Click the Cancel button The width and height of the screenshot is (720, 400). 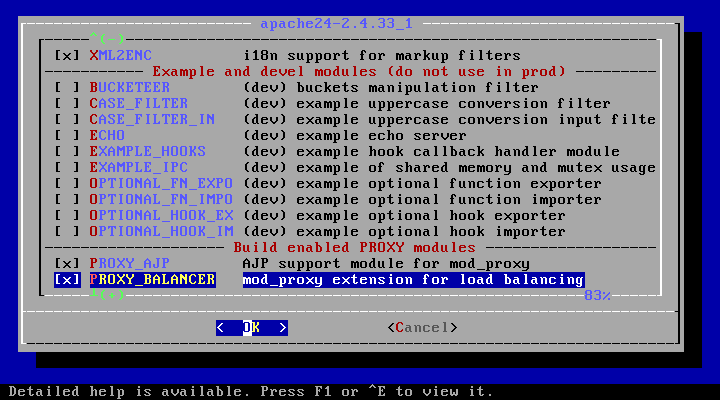[422, 327]
